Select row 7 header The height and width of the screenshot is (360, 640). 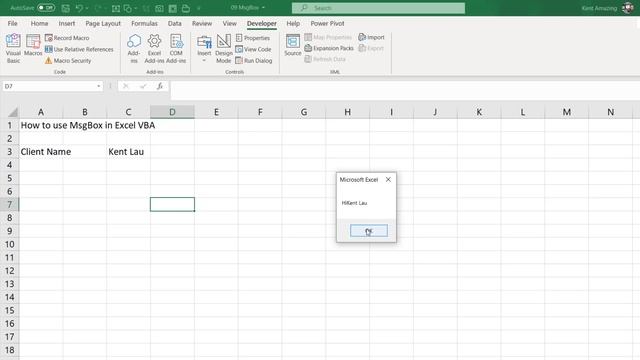[9, 204]
